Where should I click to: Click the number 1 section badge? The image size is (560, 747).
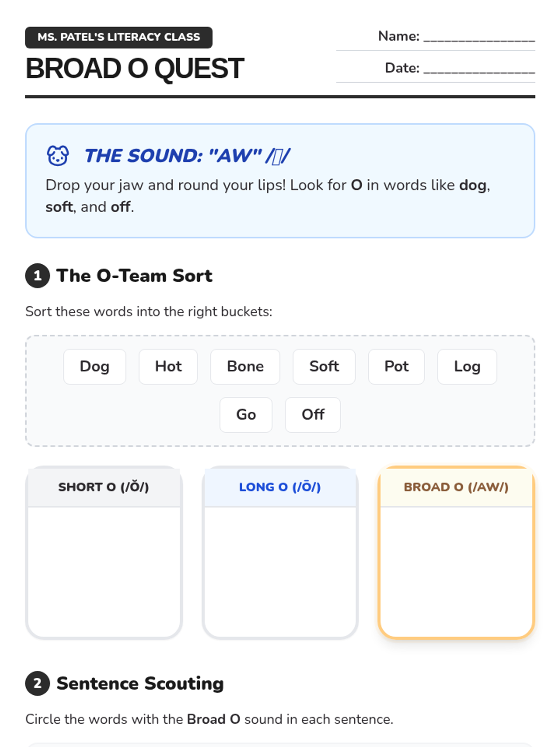pos(37,276)
